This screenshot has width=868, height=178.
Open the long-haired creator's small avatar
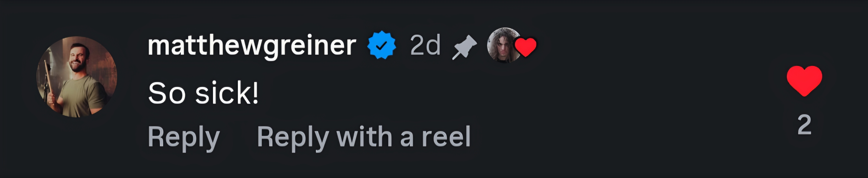click(503, 45)
